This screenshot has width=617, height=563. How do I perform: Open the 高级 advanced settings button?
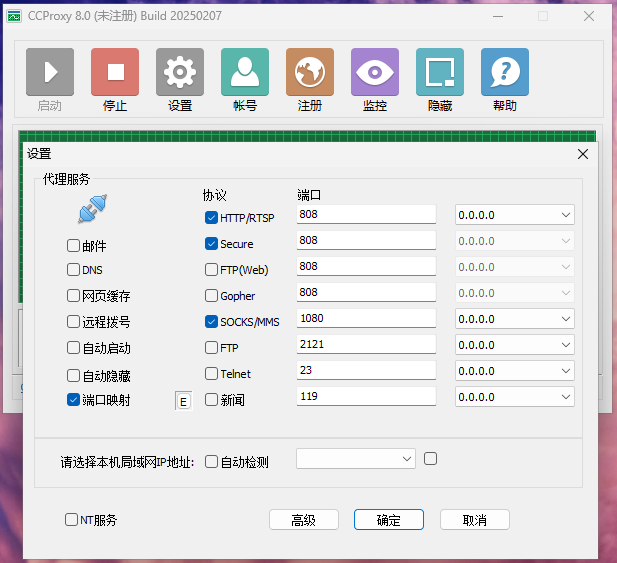pyautogui.click(x=304, y=520)
